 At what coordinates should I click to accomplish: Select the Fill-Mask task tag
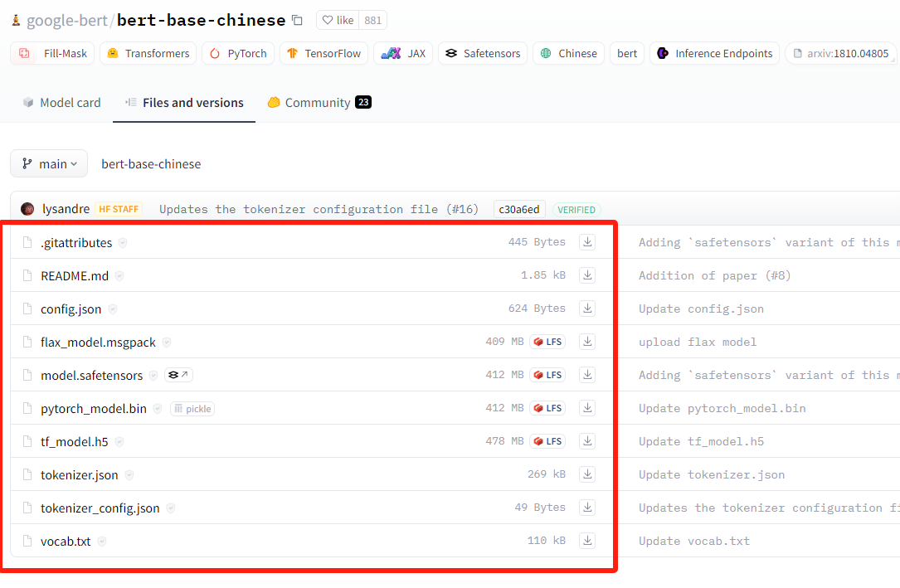[x=52, y=53]
